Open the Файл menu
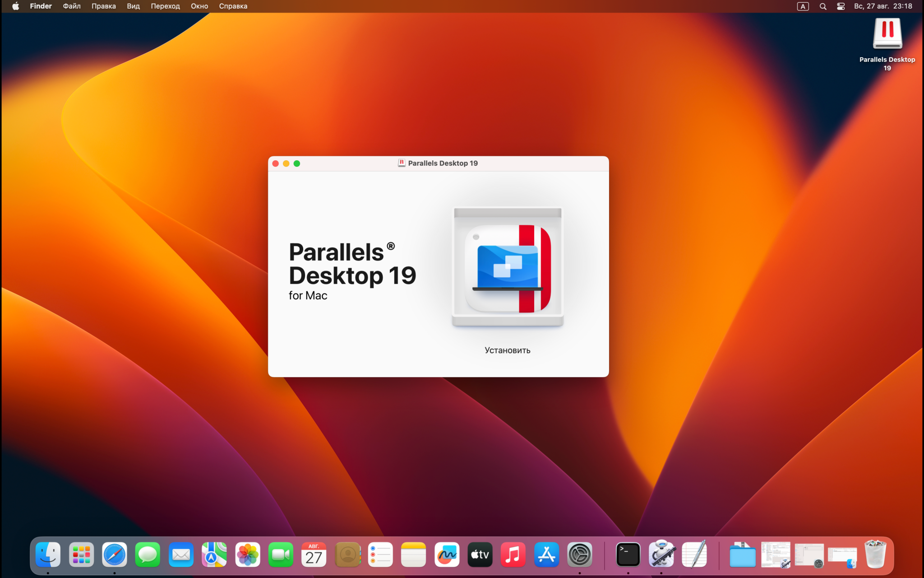 72,6
